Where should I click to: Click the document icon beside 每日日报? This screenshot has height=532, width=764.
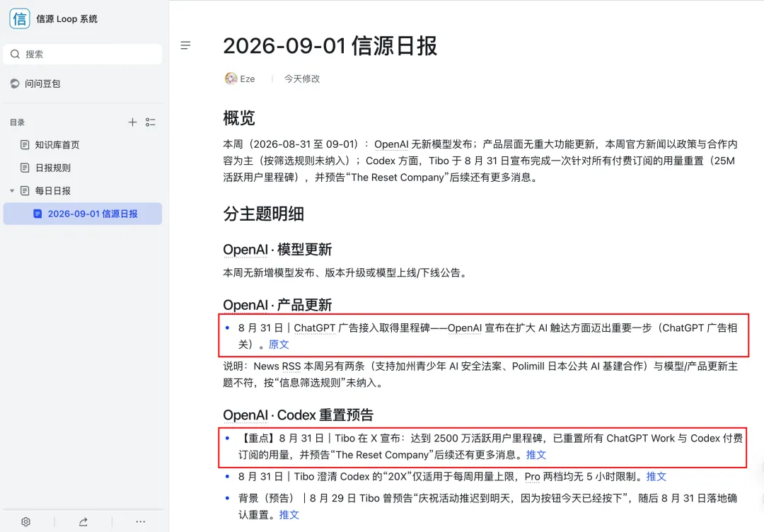(25, 190)
